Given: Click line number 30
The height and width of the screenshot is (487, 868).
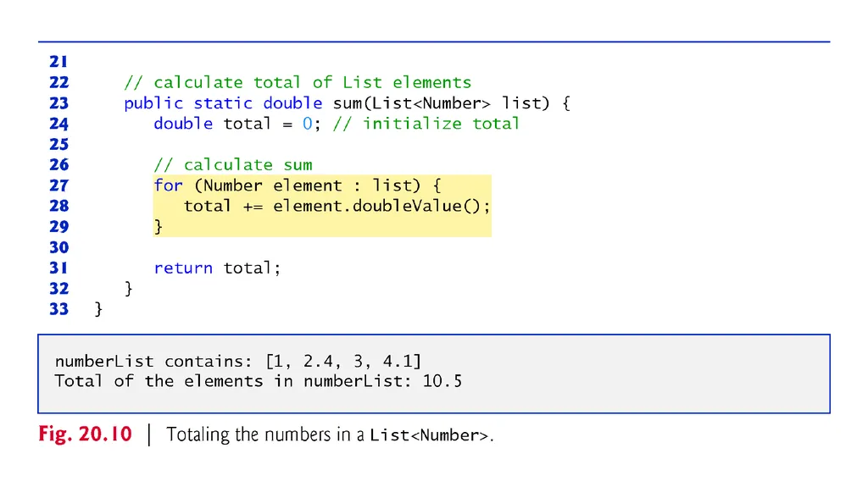Looking at the screenshot, I should tap(58, 247).
